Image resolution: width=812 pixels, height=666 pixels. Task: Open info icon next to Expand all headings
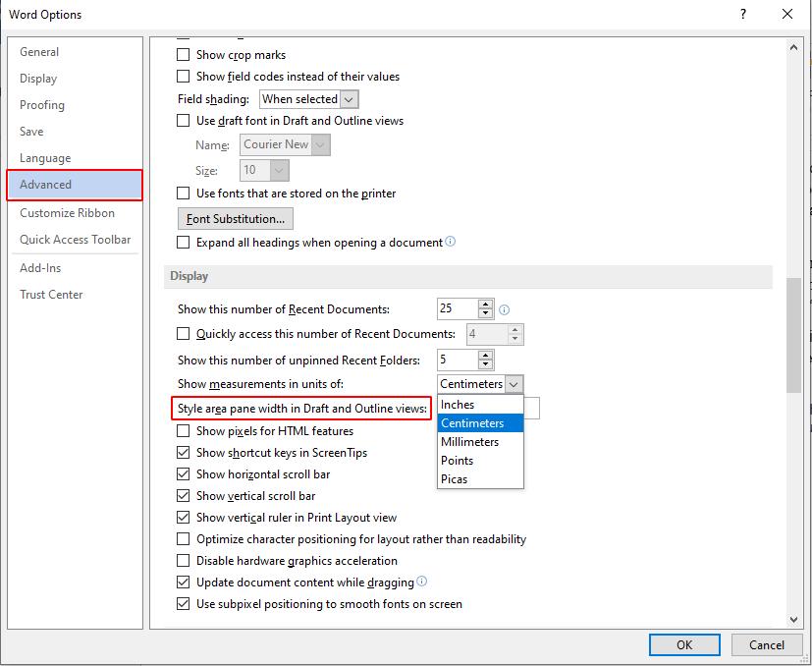coord(451,242)
